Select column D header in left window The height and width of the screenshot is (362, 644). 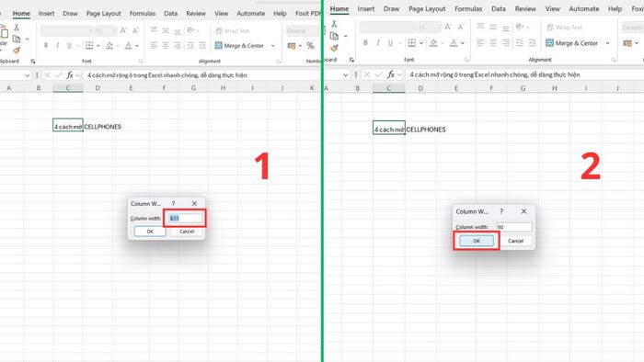click(98, 87)
